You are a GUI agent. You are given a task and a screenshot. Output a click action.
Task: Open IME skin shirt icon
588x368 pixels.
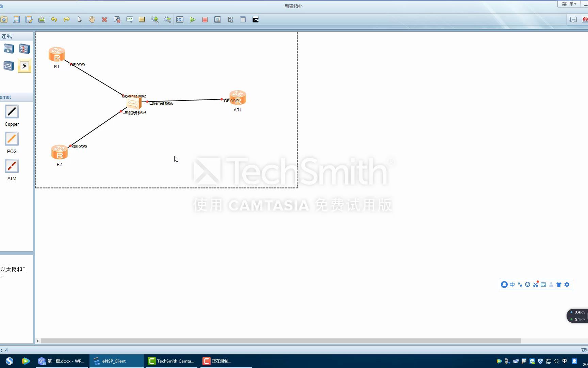click(x=559, y=285)
